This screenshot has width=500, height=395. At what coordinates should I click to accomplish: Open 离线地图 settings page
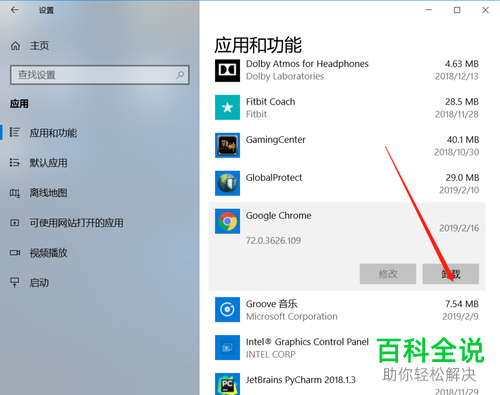click(x=48, y=193)
